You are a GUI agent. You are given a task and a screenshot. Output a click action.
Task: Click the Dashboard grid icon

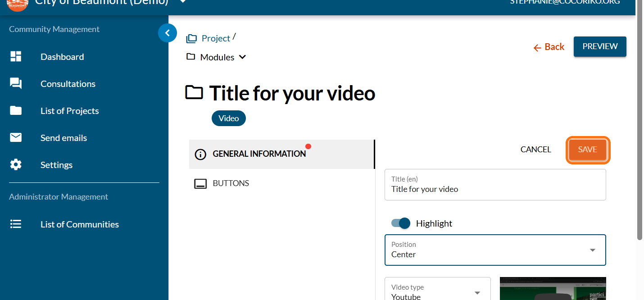click(16, 57)
